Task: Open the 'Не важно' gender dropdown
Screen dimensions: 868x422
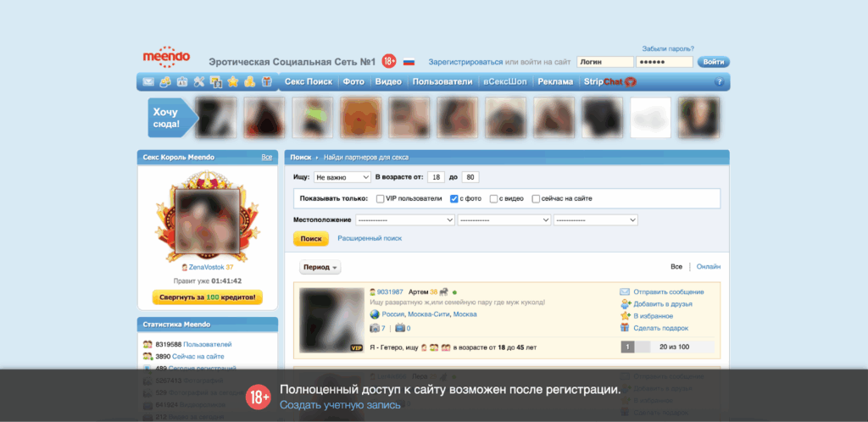Action: [342, 177]
